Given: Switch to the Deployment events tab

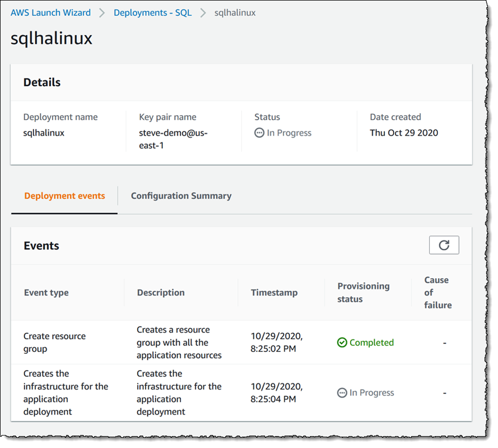Looking at the screenshot, I should 64,196.
